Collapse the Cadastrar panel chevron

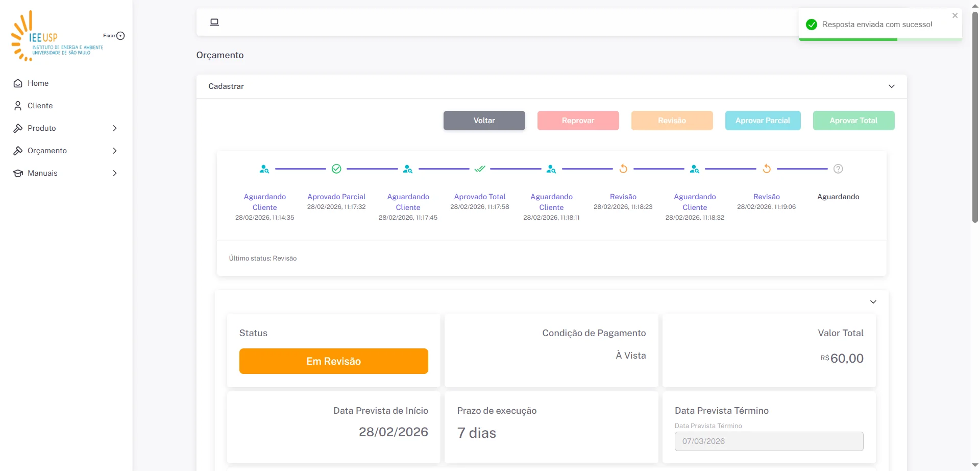tap(892, 86)
